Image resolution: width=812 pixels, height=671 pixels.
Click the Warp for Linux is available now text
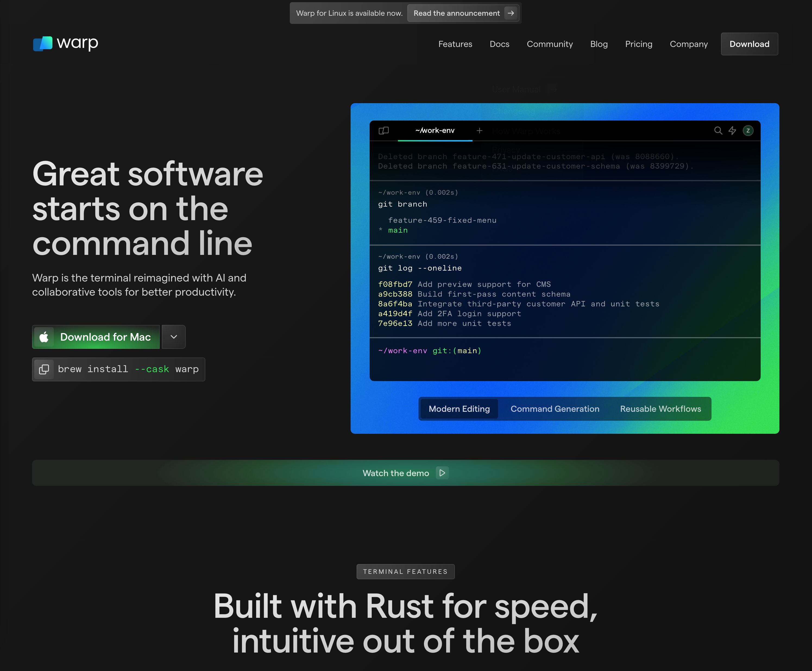coord(349,13)
